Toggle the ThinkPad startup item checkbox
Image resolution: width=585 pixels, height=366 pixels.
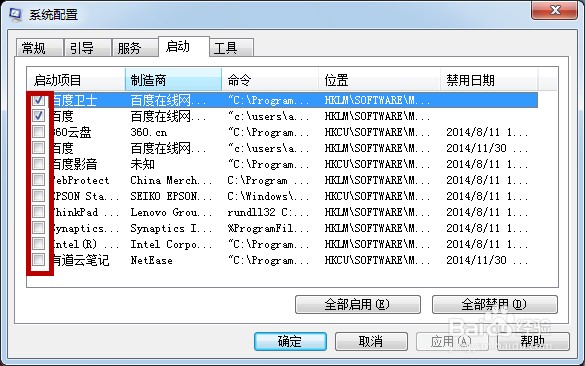tap(38, 212)
